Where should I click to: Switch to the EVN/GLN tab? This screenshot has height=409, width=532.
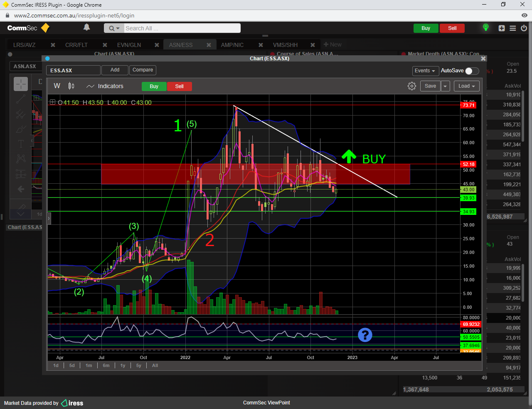129,45
